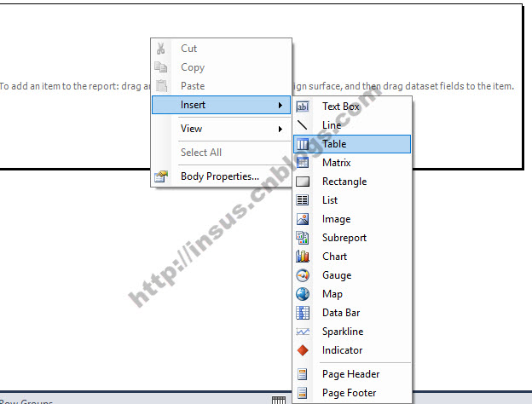Image resolution: width=532 pixels, height=404 pixels.
Task: Click the red Indicator diamond icon
Action: tap(303, 350)
